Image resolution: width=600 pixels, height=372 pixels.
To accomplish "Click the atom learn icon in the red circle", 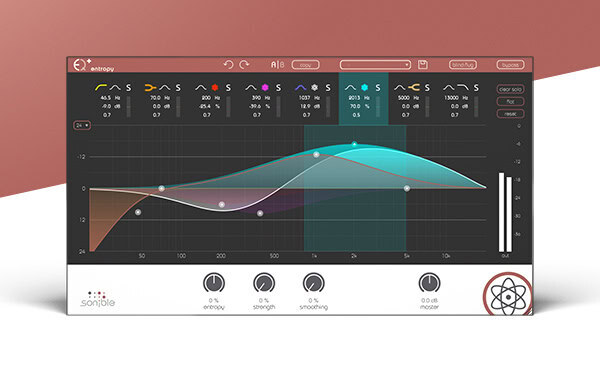I will coord(508,295).
